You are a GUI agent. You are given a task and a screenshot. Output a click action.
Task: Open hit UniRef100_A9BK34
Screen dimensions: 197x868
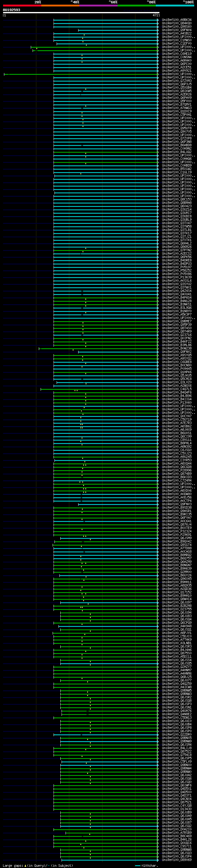[177, 20]
